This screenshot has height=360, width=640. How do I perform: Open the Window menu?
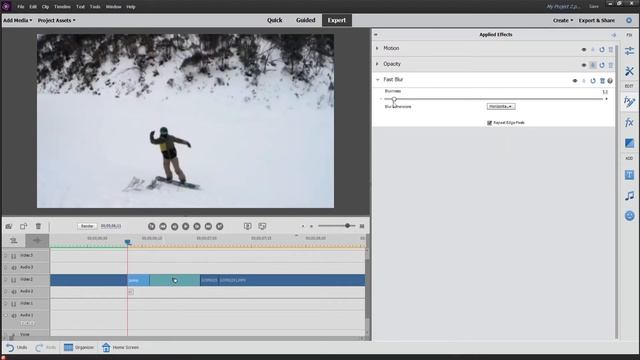click(113, 7)
